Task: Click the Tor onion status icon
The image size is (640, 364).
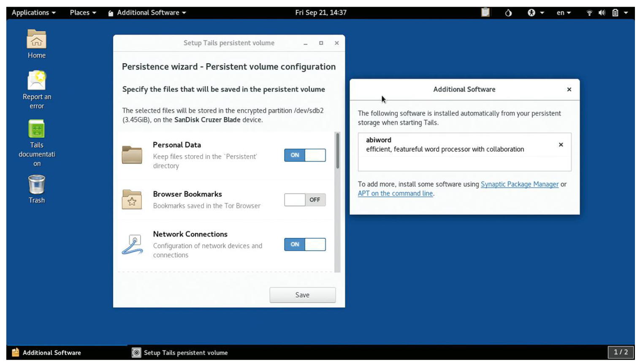Action: (508, 13)
